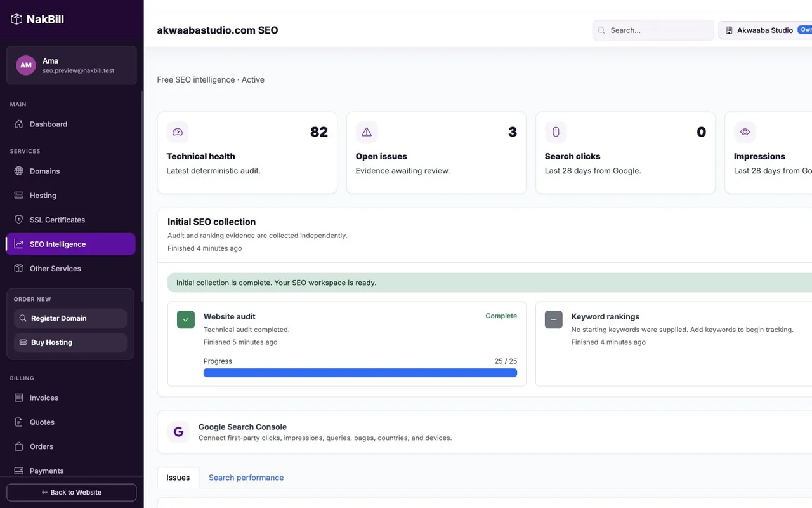Open Domains in the sidebar

coord(71,171)
